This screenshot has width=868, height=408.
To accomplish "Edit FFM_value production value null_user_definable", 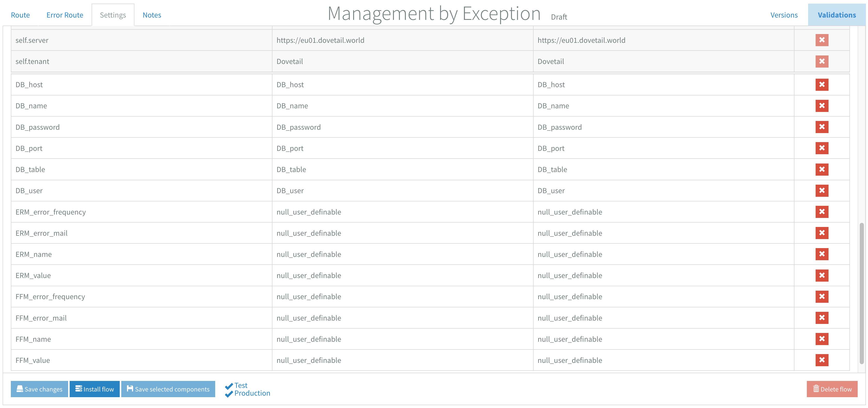I will [x=663, y=361].
